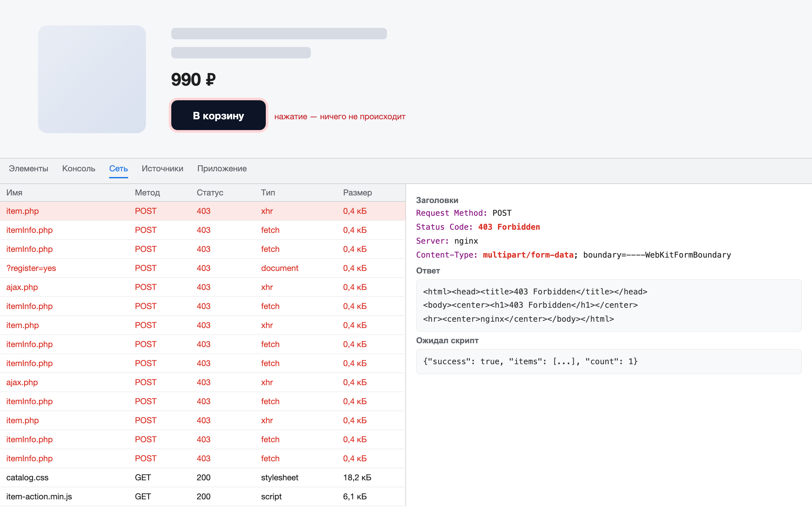This screenshot has width=812, height=526.
Task: Sort by the Статус column header
Action: coord(210,193)
